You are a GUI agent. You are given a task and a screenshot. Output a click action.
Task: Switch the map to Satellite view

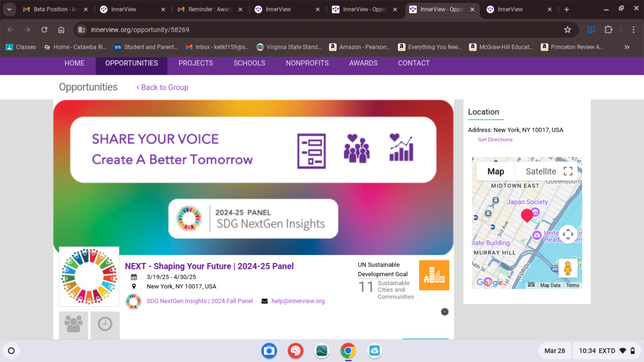pyautogui.click(x=541, y=171)
